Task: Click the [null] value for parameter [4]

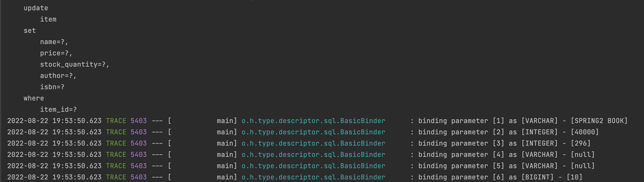Action: (583, 155)
